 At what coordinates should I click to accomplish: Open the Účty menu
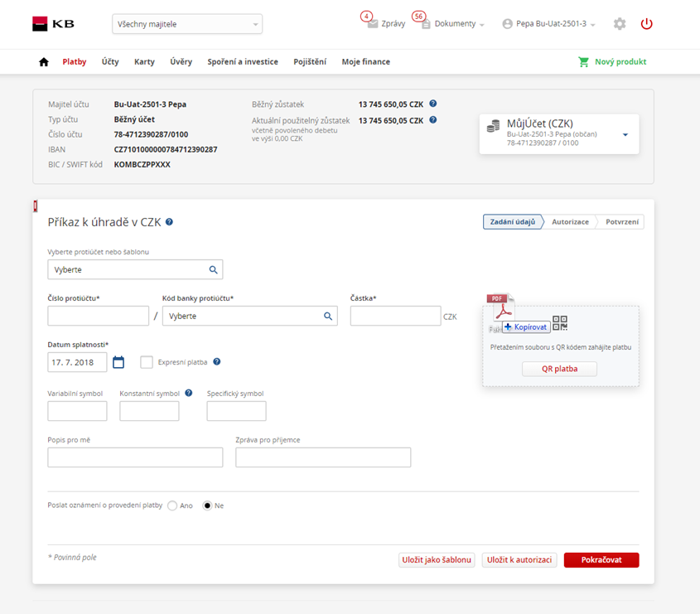[110, 61]
